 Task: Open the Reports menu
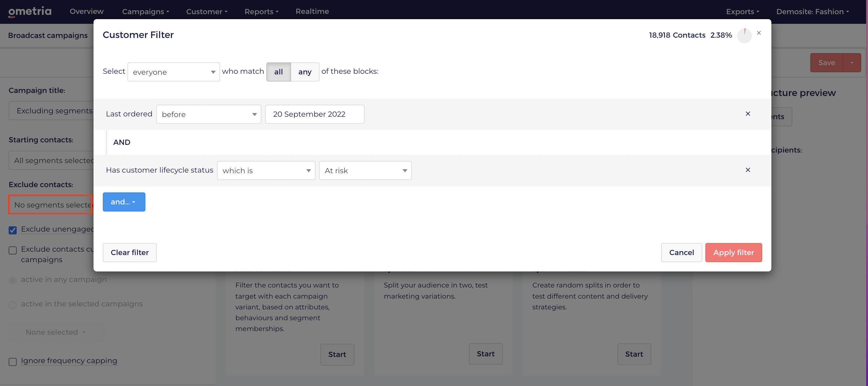(x=261, y=11)
